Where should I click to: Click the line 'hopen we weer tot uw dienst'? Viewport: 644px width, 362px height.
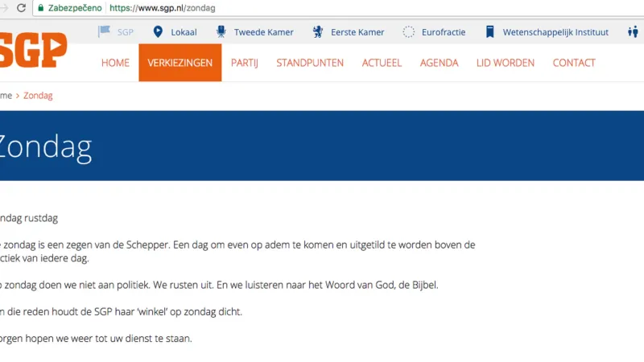tap(96, 339)
